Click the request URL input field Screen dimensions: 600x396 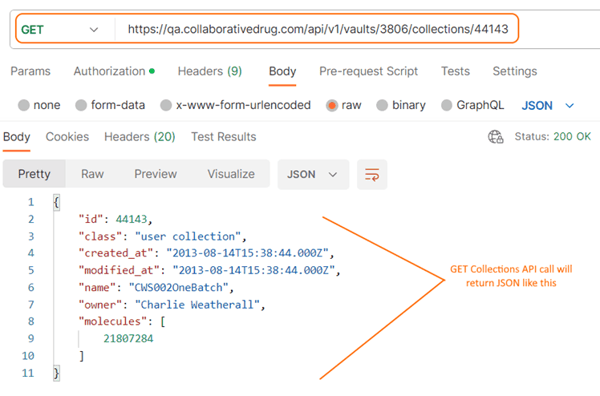[318, 29]
